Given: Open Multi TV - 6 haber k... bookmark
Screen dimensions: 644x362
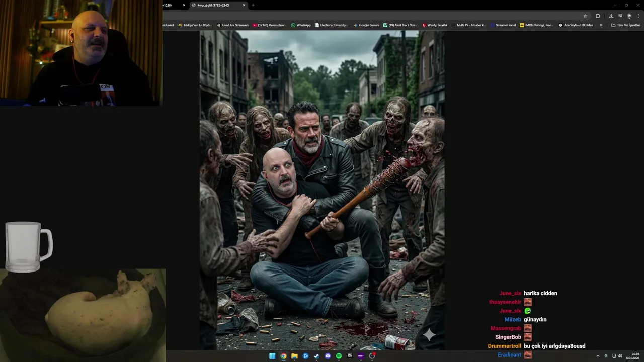Looking at the screenshot, I should point(468,25).
